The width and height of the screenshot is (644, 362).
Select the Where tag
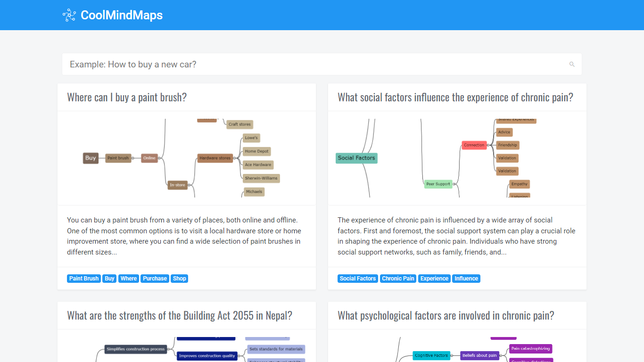[x=129, y=279]
